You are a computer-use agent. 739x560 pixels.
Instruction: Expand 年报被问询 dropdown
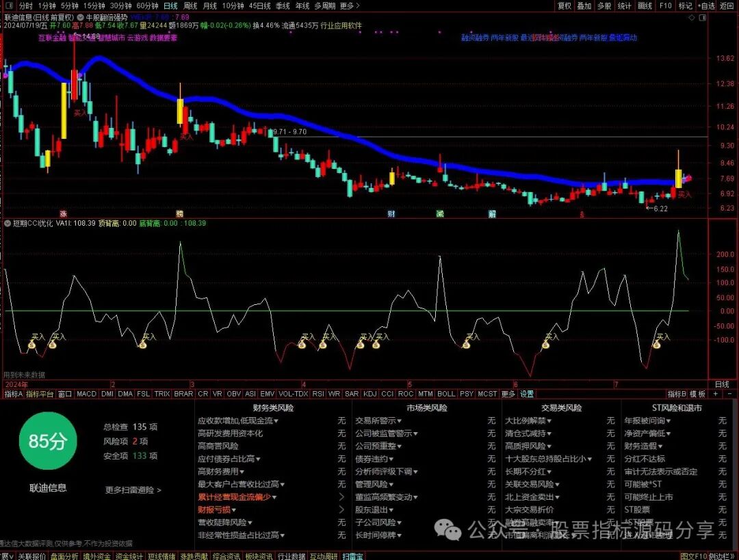click(x=647, y=421)
